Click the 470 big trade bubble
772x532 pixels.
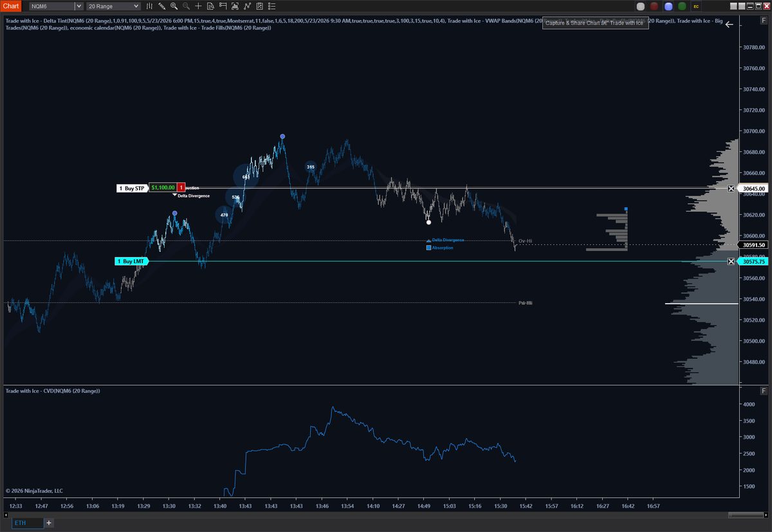click(224, 215)
